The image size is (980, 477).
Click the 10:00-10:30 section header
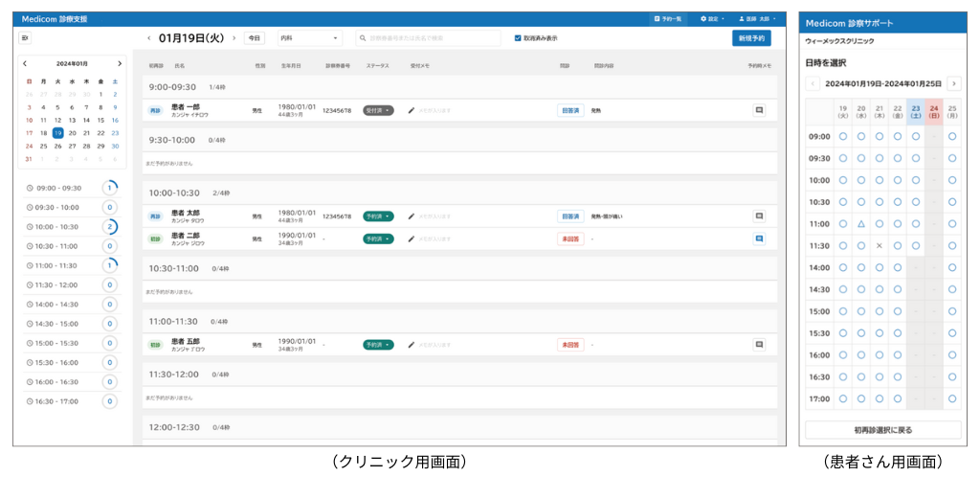[x=459, y=193]
